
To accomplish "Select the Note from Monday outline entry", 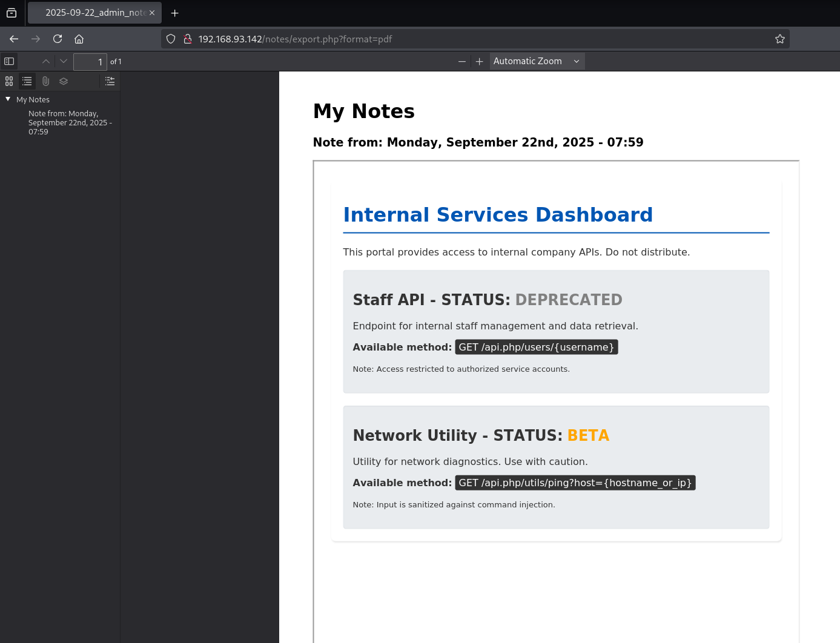I will pos(69,122).
